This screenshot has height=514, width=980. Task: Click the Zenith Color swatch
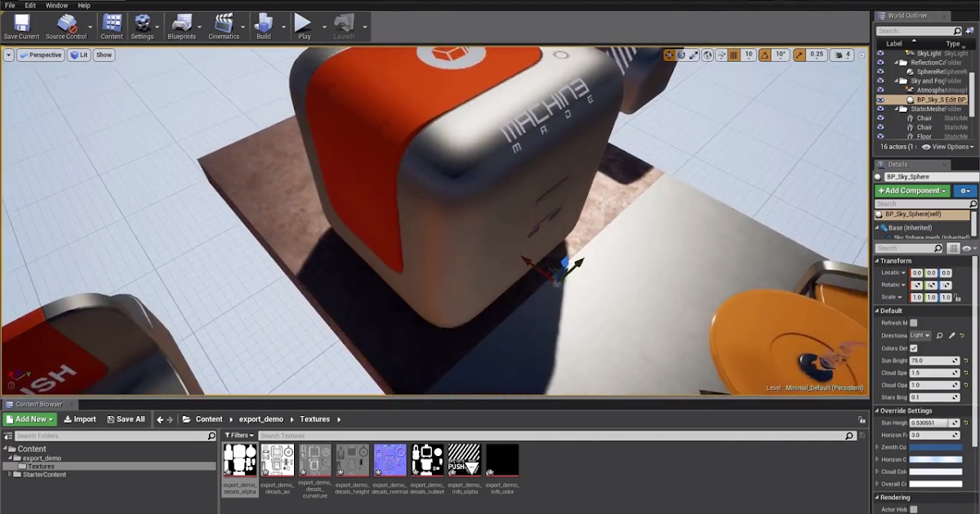pos(936,447)
